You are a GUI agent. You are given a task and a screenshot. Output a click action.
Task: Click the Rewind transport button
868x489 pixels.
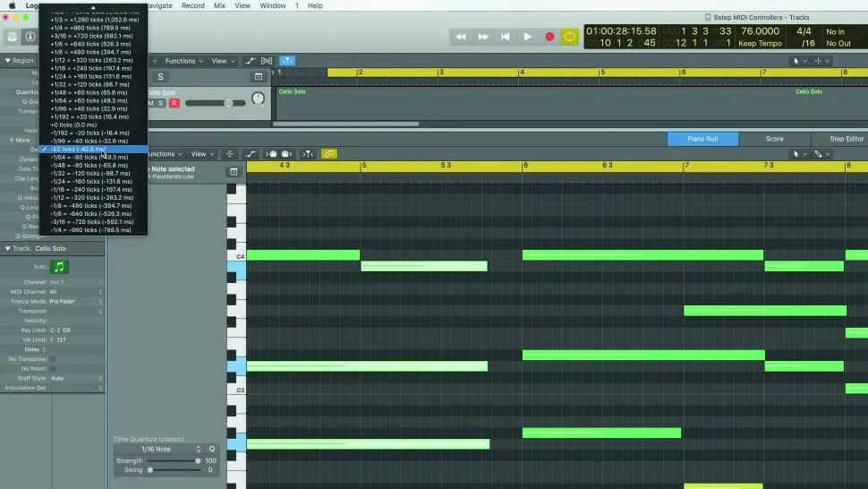460,37
